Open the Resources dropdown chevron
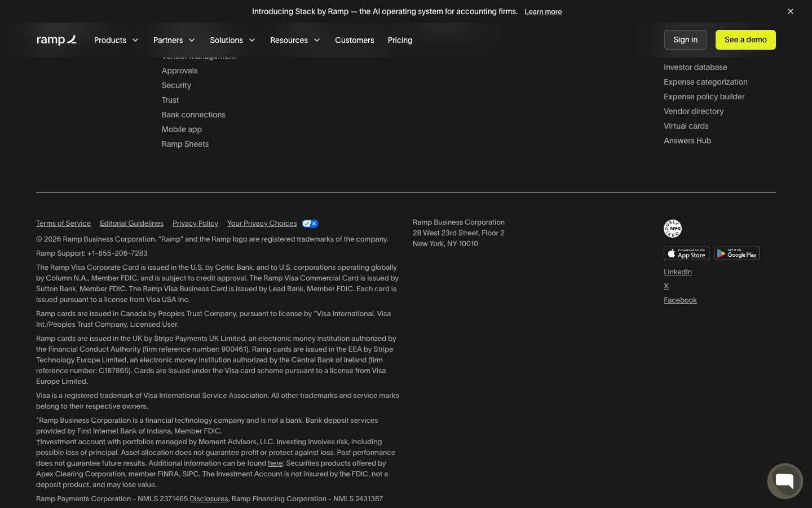This screenshot has height=508, width=812. coord(317,40)
